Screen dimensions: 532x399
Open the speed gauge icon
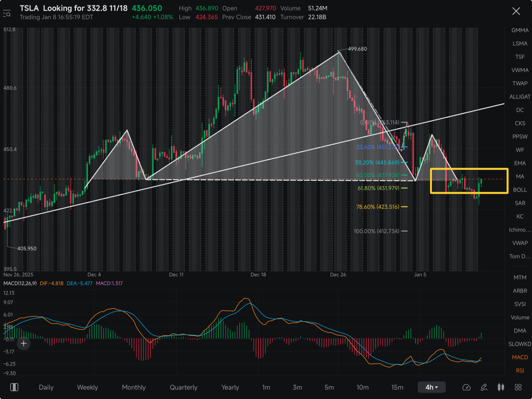pyautogui.click(x=466, y=387)
